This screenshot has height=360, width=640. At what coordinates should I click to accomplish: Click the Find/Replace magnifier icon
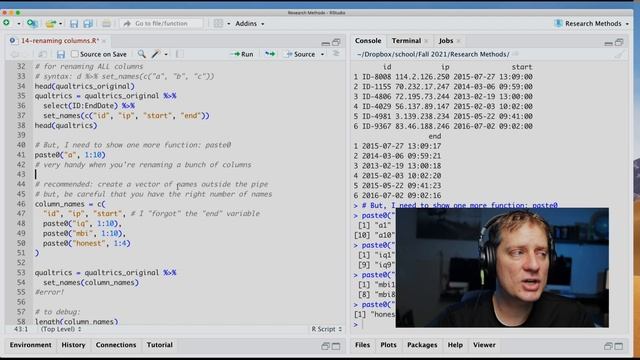141,54
